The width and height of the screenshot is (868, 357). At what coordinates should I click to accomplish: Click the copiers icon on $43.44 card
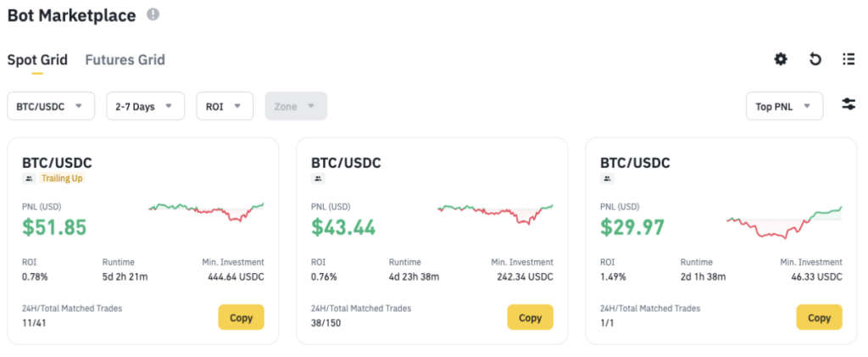(x=319, y=179)
